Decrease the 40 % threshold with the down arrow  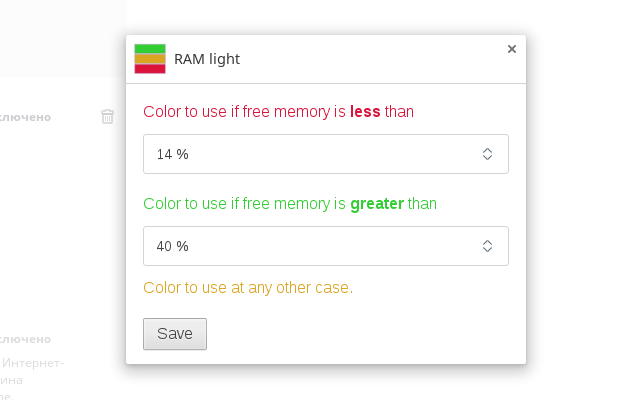tap(487, 249)
